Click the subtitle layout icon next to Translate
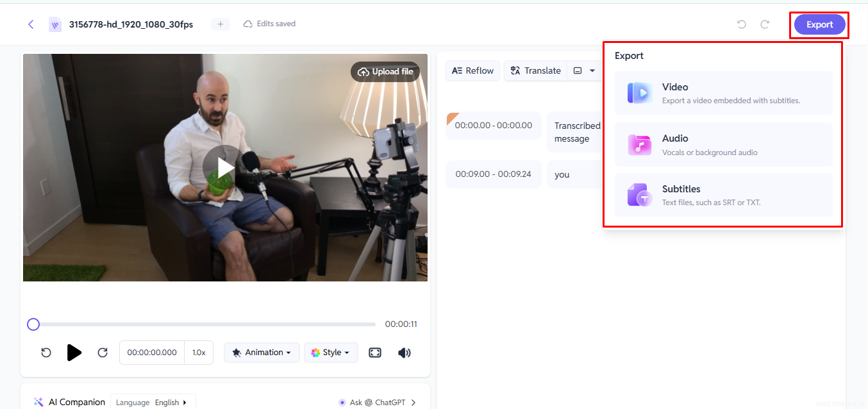 coord(577,71)
